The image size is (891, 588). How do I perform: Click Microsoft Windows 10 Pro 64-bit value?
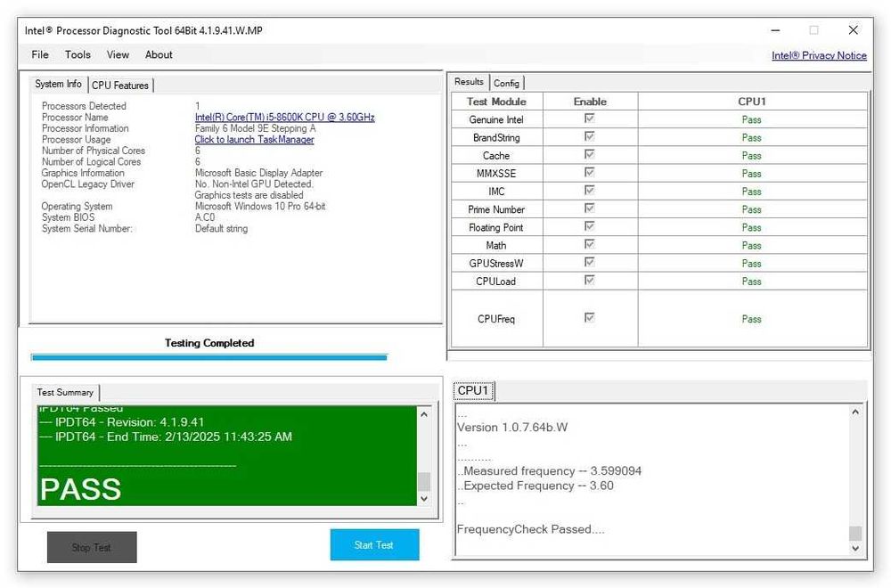pos(260,206)
